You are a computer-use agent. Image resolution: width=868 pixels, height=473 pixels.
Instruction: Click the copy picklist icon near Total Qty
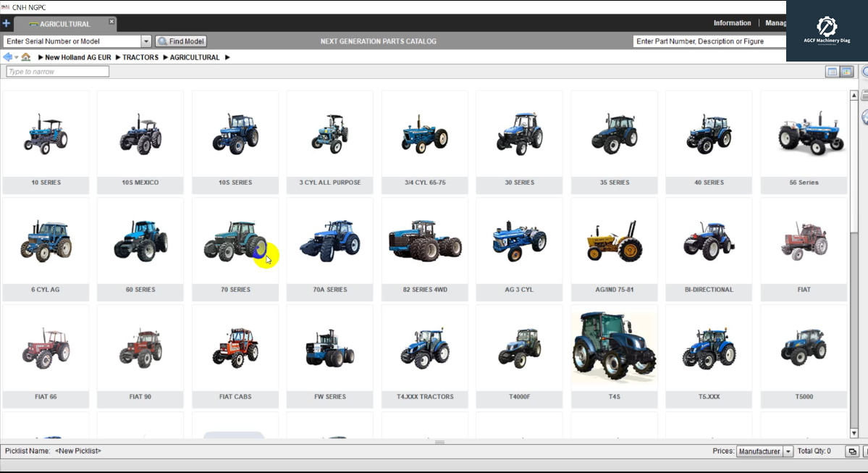tap(852, 451)
